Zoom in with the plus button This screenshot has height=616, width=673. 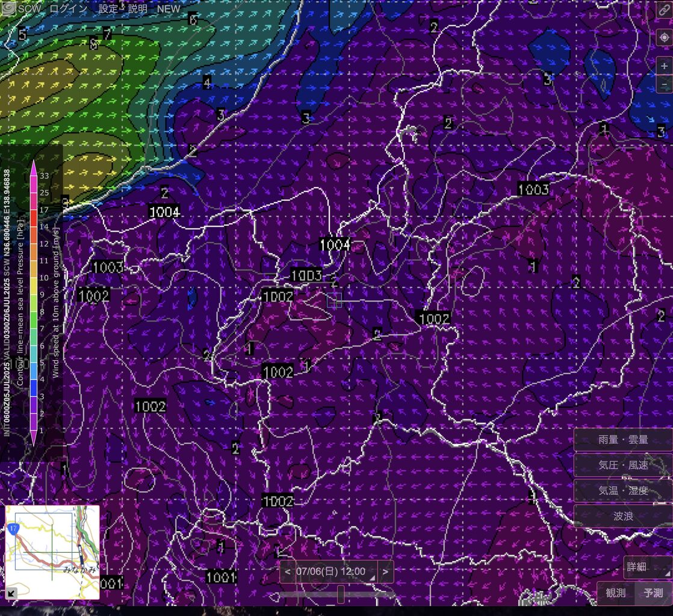[665, 66]
